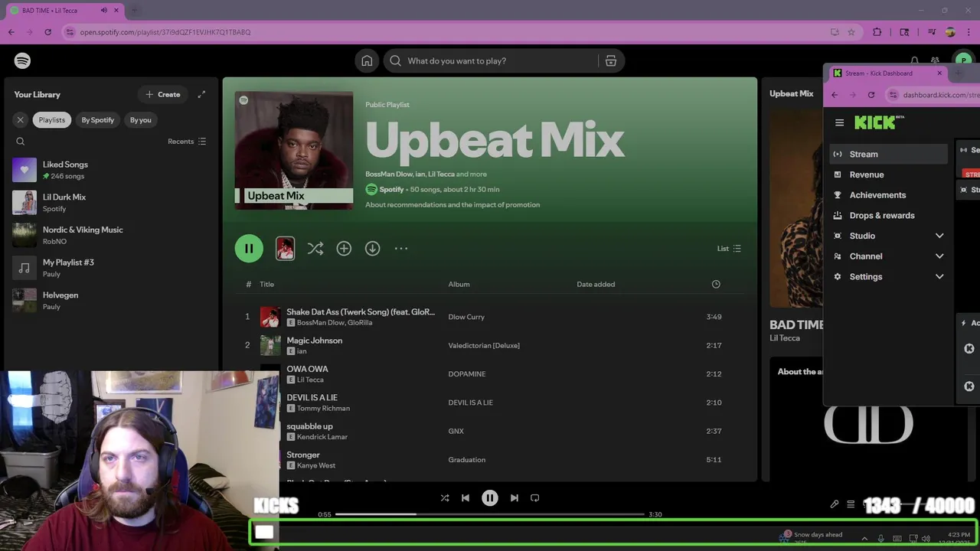The height and width of the screenshot is (551, 980).
Task: Open Friend Activity icon
Action: point(936,60)
